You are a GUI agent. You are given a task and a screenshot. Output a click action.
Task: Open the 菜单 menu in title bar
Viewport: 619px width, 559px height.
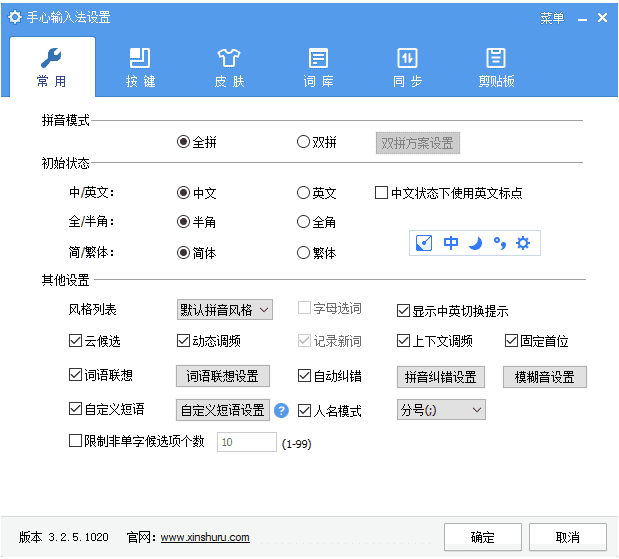click(x=552, y=18)
